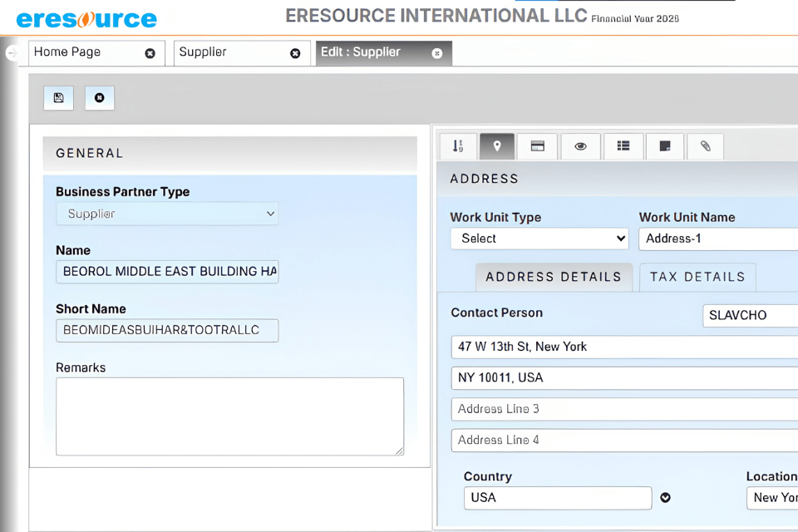Close the Home Page tab
The image size is (798, 532).
point(150,53)
